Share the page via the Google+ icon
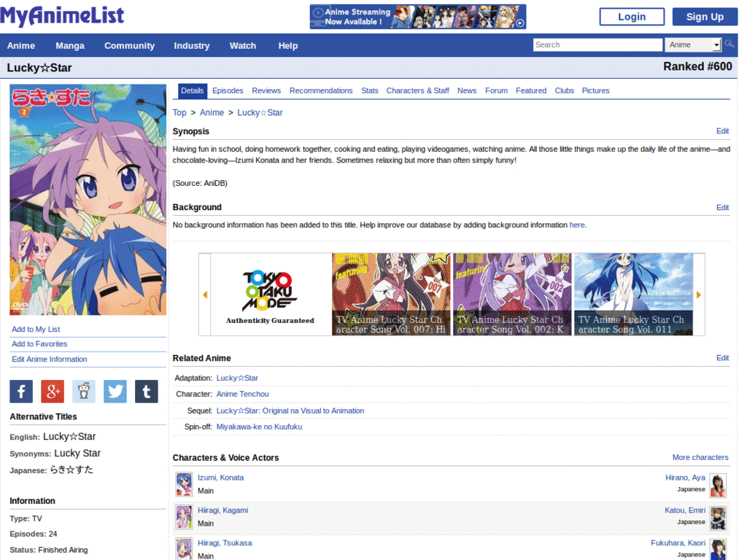Screen dimensions: 747x560 tap(52, 392)
